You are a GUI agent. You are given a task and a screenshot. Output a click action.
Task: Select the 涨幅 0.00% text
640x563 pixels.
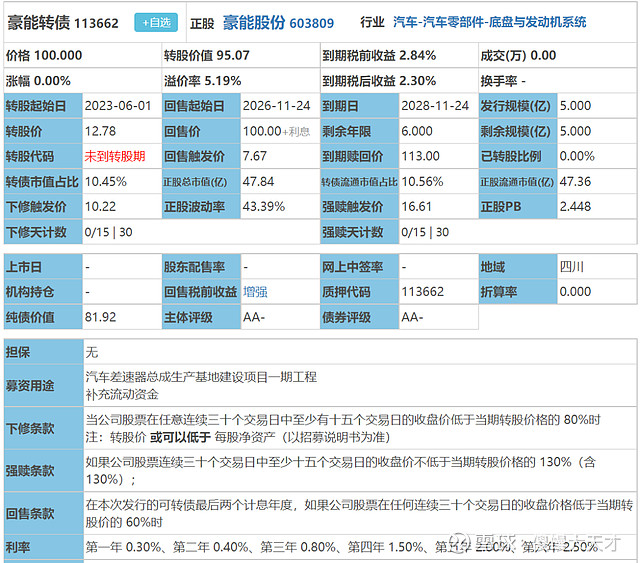click(x=38, y=81)
